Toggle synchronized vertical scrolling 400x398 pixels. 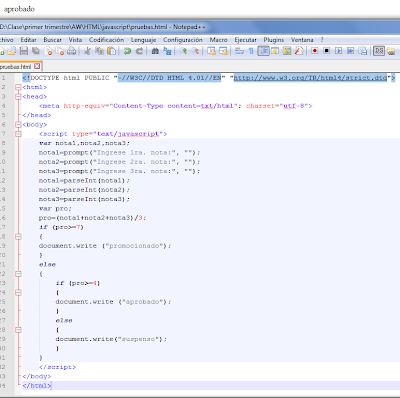tap(211, 51)
